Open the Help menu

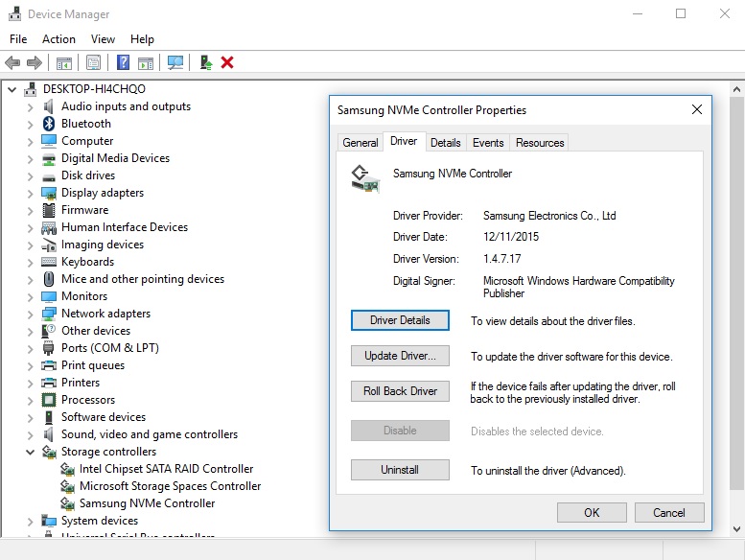coord(142,39)
